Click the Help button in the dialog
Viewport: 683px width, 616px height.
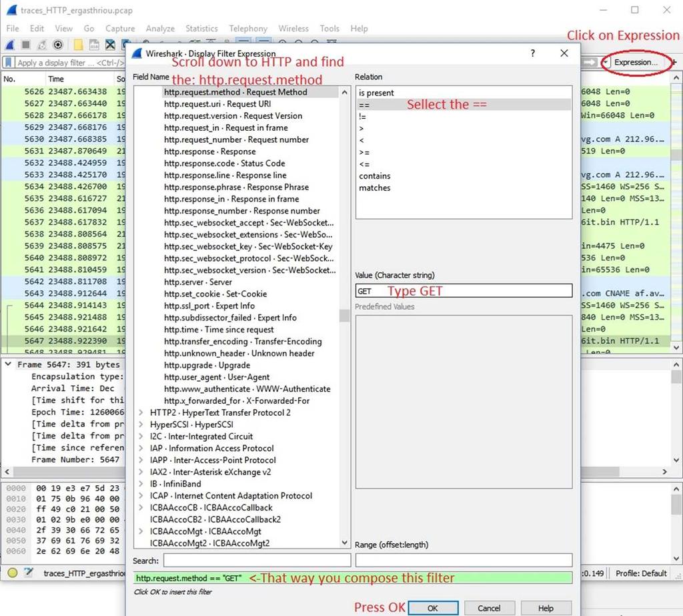[546, 608]
